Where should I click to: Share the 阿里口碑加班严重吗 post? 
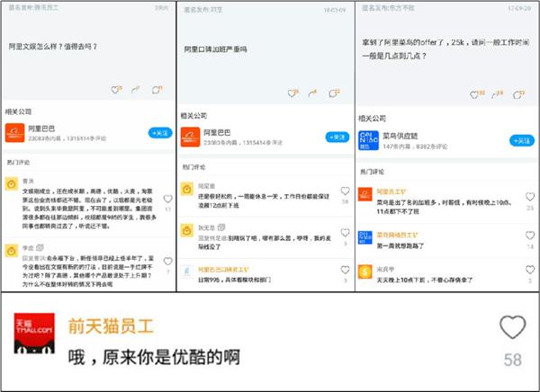(x=313, y=93)
